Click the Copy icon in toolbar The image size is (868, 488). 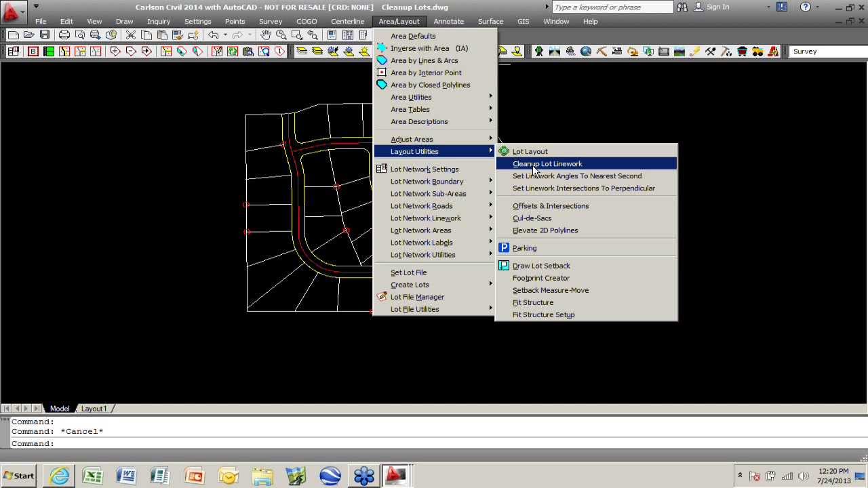(146, 35)
